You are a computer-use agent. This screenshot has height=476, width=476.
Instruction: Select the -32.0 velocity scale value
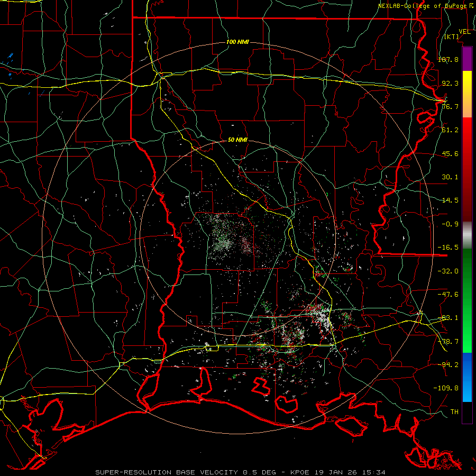point(448,271)
